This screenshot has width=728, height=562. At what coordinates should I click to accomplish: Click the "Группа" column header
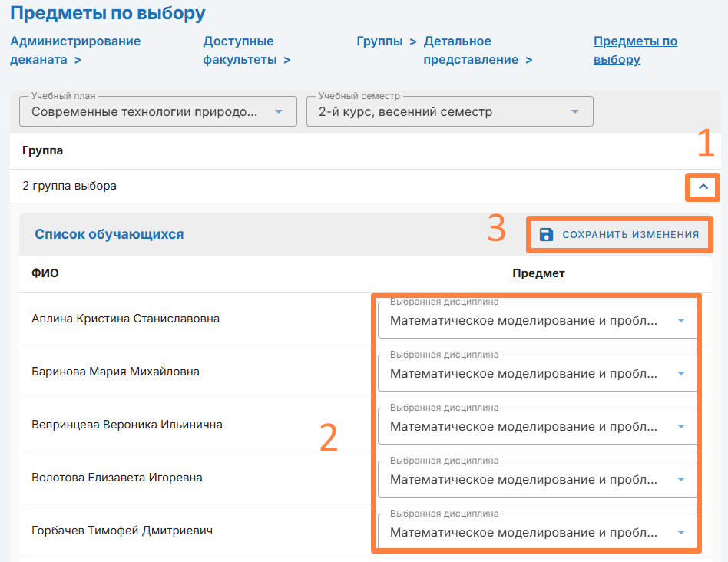coord(43,150)
